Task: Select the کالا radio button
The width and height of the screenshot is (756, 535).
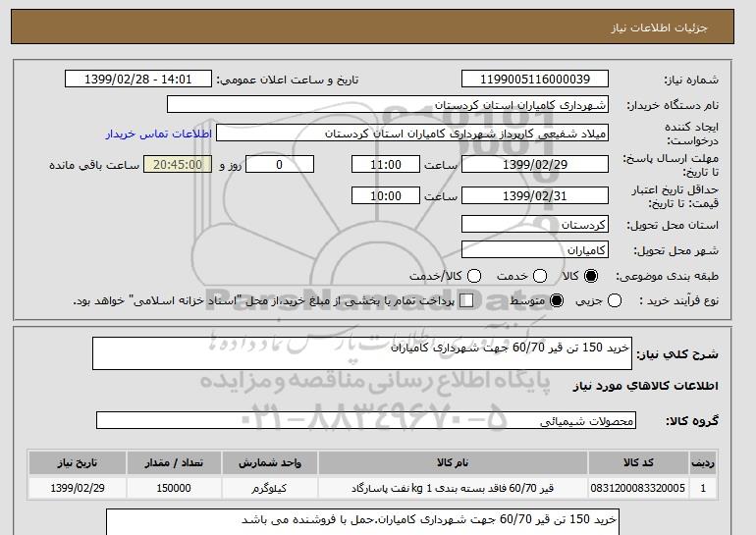Action: pyautogui.click(x=591, y=276)
